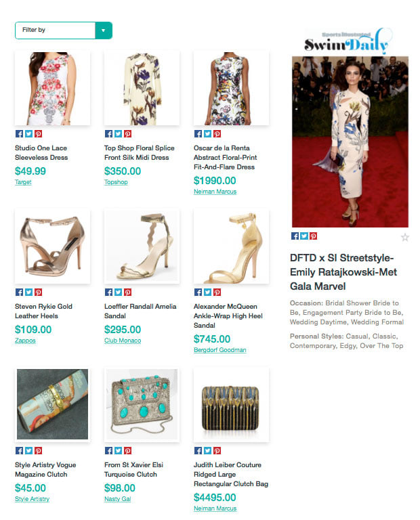Open the Emily Ratajkowski Met Gala photo
The width and height of the screenshot is (420, 520).
pos(350,142)
